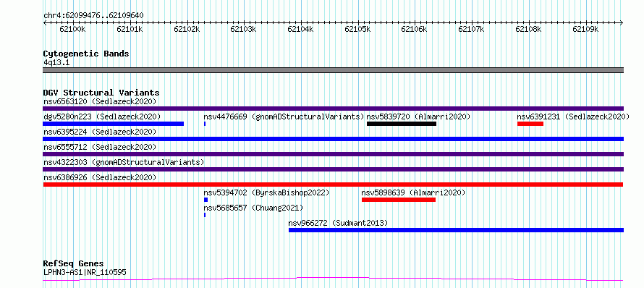
Task: Click the 62104k ruler tick label
Action: pos(300,29)
